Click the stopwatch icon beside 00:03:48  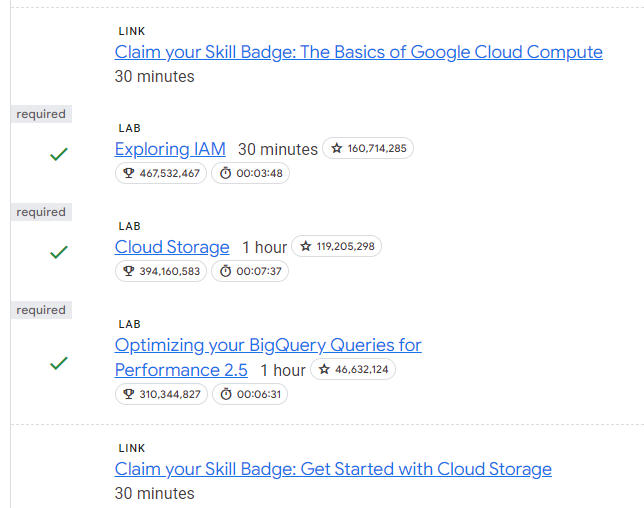pos(225,173)
